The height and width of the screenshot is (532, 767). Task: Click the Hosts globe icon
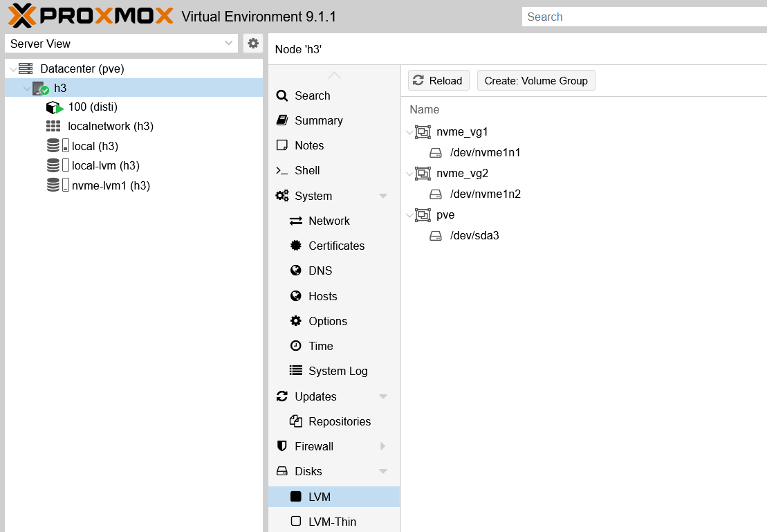coord(296,296)
